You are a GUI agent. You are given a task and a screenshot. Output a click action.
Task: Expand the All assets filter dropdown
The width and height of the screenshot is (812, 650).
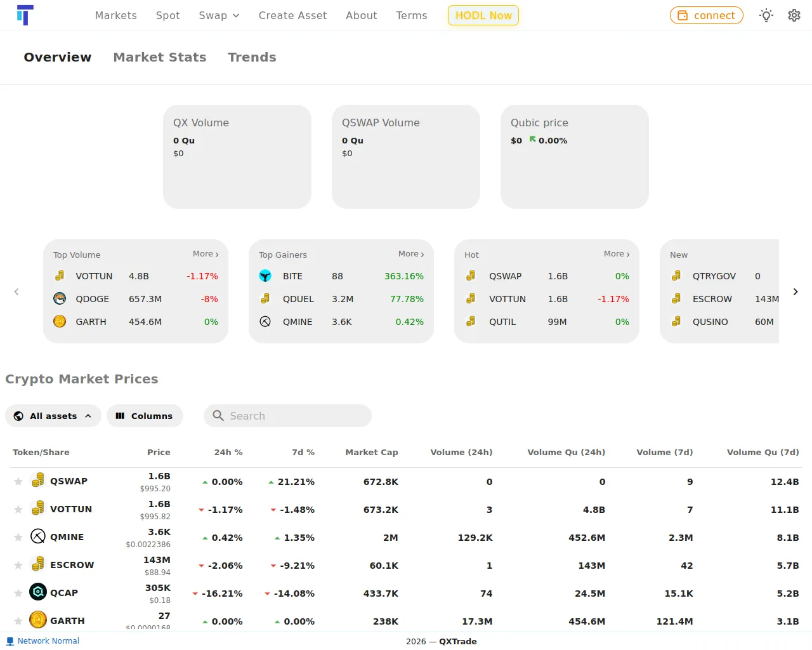click(53, 416)
